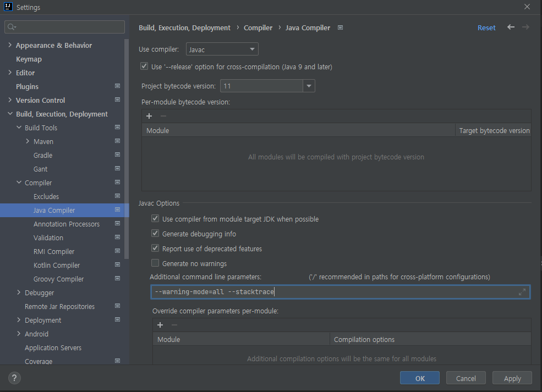The height and width of the screenshot is (392, 542).
Task: Click project icon beside Excludes
Action: coord(118,196)
